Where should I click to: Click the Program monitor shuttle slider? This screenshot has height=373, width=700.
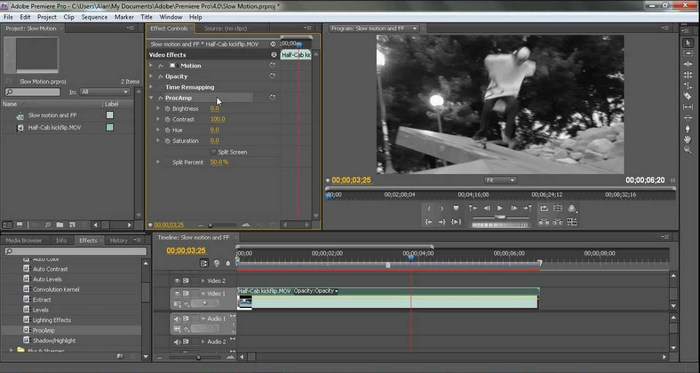(x=500, y=217)
